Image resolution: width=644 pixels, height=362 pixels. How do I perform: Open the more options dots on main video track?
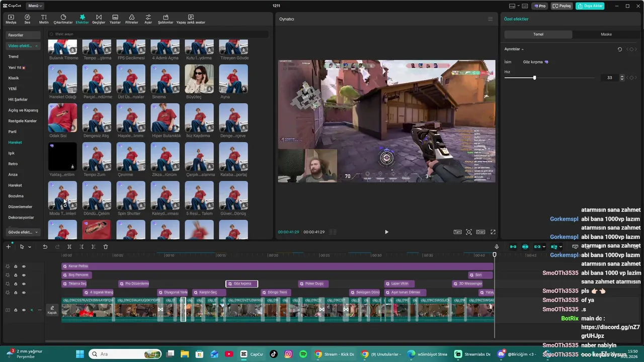click(x=40, y=310)
